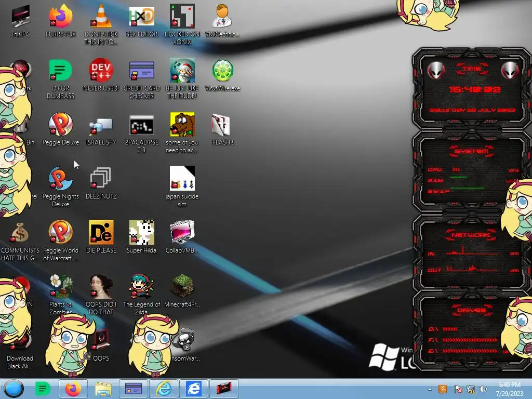532x399 pixels.
Task: Click the Windows Start orb
Action: pyautogui.click(x=14, y=389)
